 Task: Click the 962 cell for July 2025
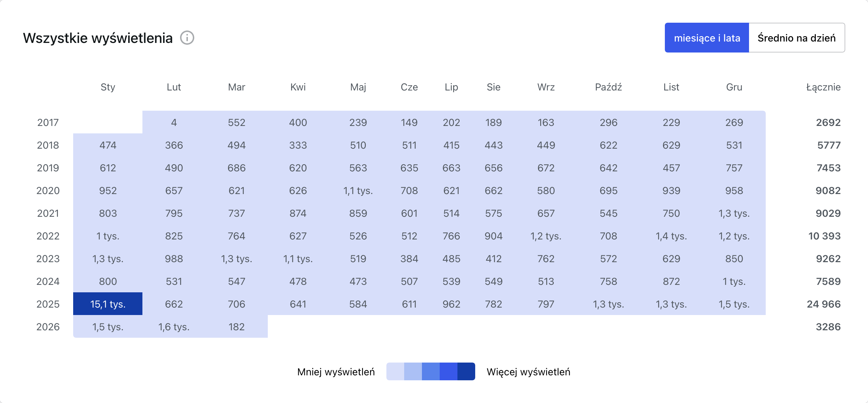(x=451, y=304)
